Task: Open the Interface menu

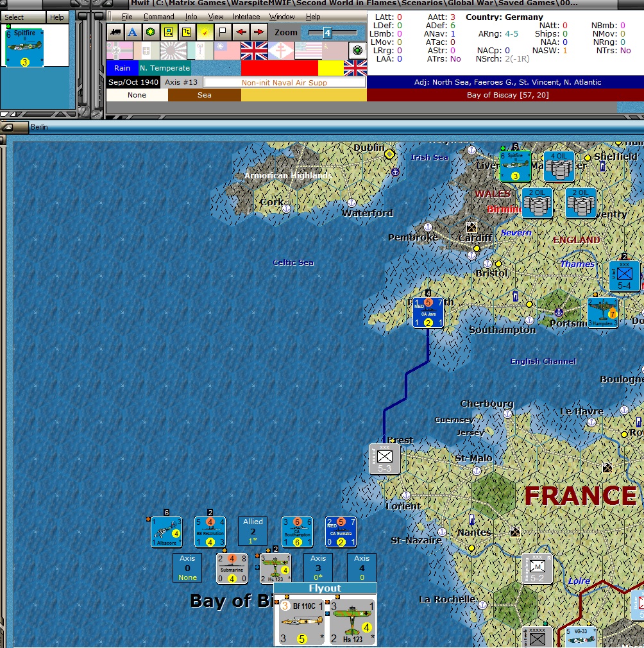Action: [246, 17]
